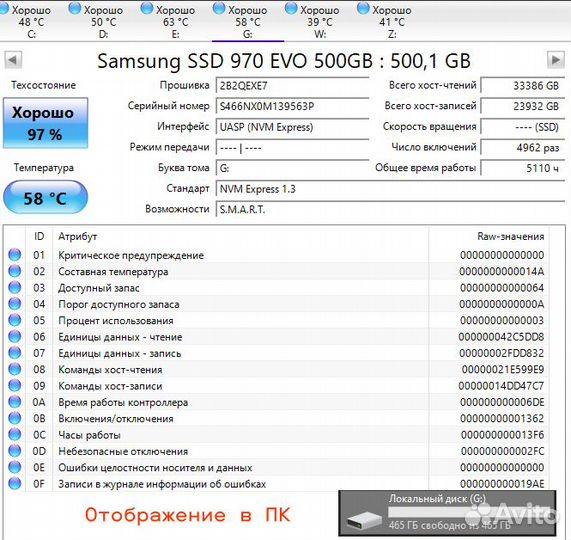Click power-on hours value 5110 ч
The height and width of the screenshot is (540, 571).
(x=523, y=168)
